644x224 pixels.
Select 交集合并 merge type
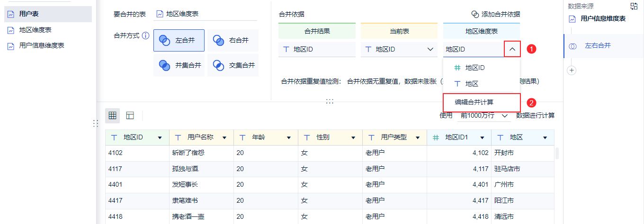pos(233,65)
